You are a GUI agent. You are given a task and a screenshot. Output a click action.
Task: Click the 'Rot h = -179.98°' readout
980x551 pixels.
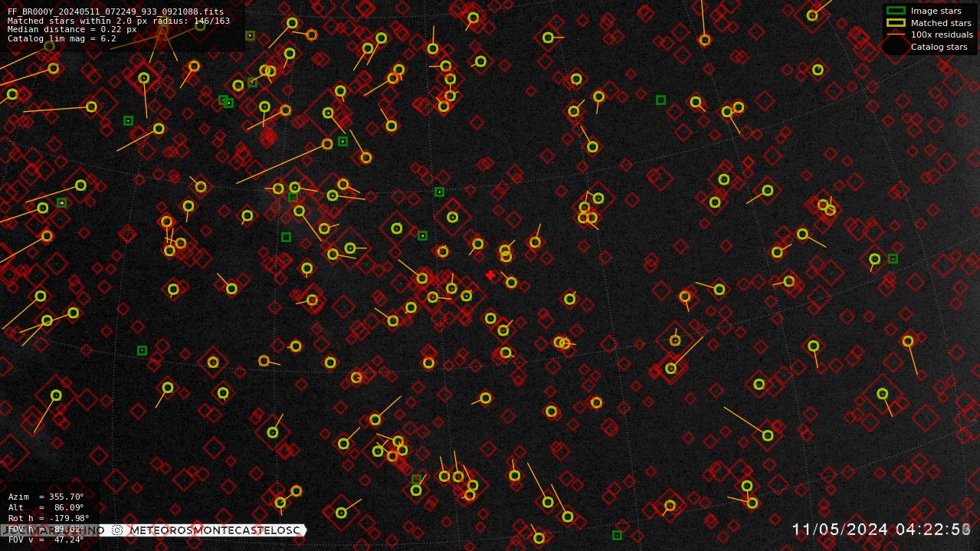(x=48, y=518)
